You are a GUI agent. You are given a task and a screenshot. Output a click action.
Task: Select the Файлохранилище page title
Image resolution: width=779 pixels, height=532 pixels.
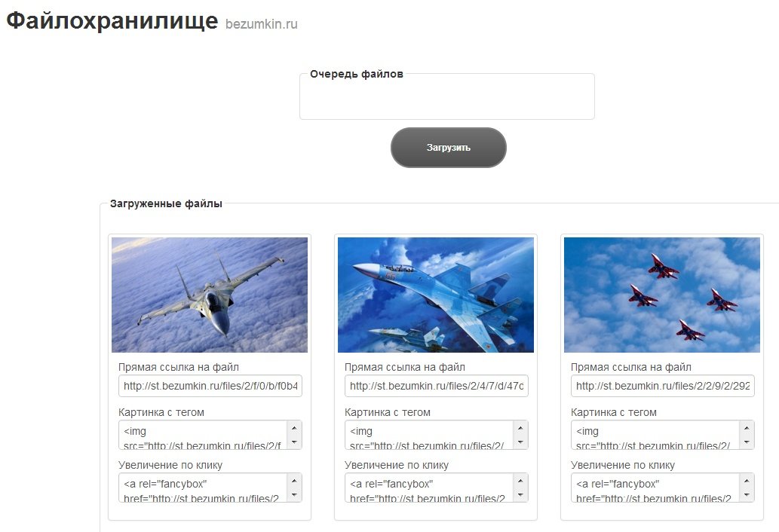112,21
